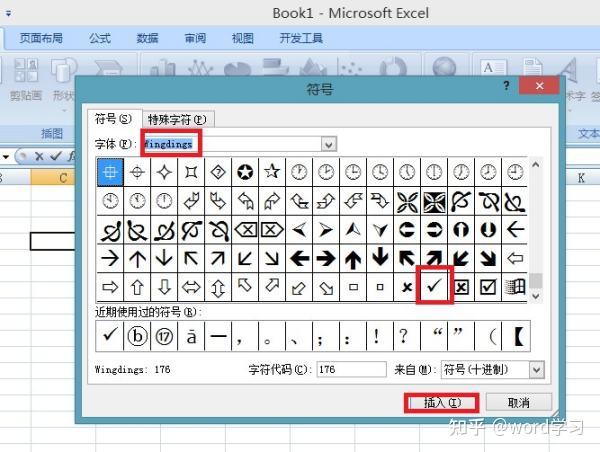Click the formula bar confirm checkmark
600x452 pixels.
[55, 156]
